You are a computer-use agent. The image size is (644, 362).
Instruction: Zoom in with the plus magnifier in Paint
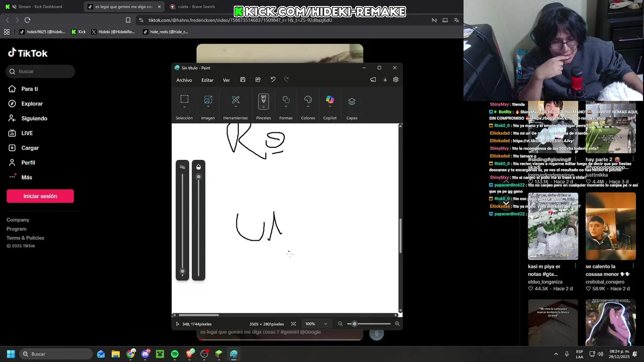coord(397,324)
